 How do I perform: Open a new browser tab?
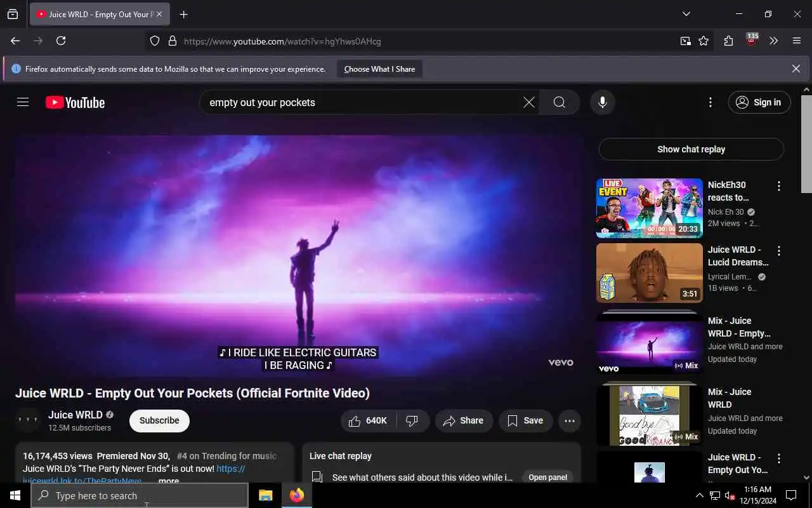coord(183,14)
